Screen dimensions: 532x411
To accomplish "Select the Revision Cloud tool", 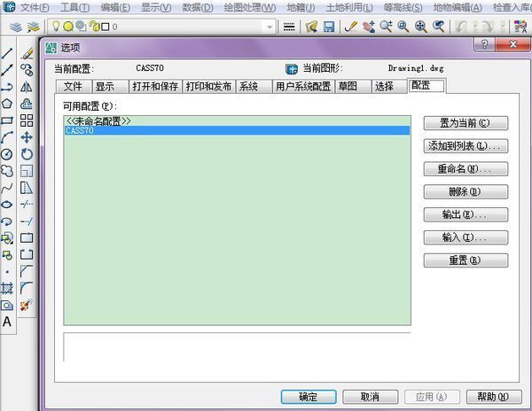I will pos(7,171).
